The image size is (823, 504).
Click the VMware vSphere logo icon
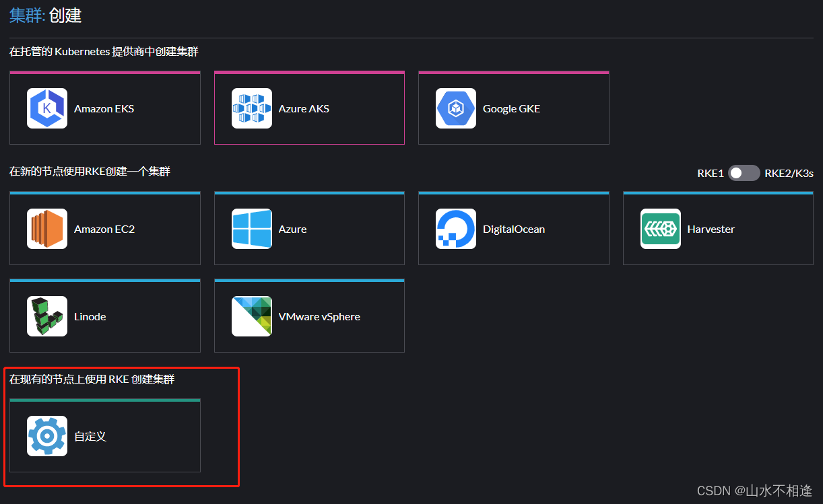(x=252, y=316)
